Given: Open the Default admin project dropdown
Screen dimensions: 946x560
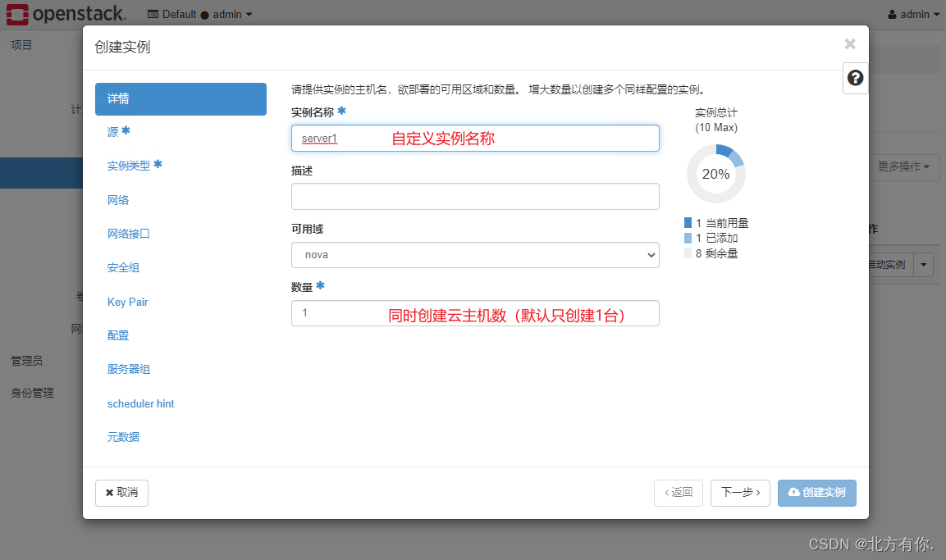Looking at the screenshot, I should coord(199,14).
